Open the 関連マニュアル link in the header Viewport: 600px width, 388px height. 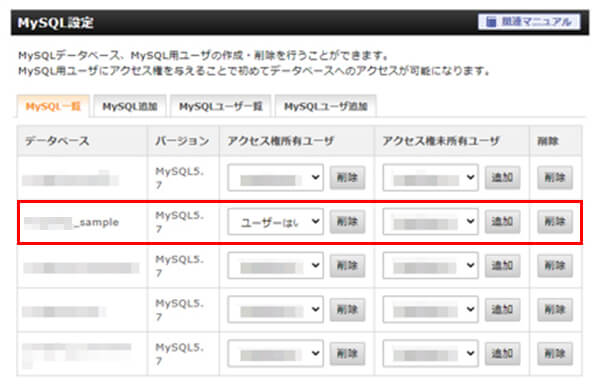pos(529,22)
